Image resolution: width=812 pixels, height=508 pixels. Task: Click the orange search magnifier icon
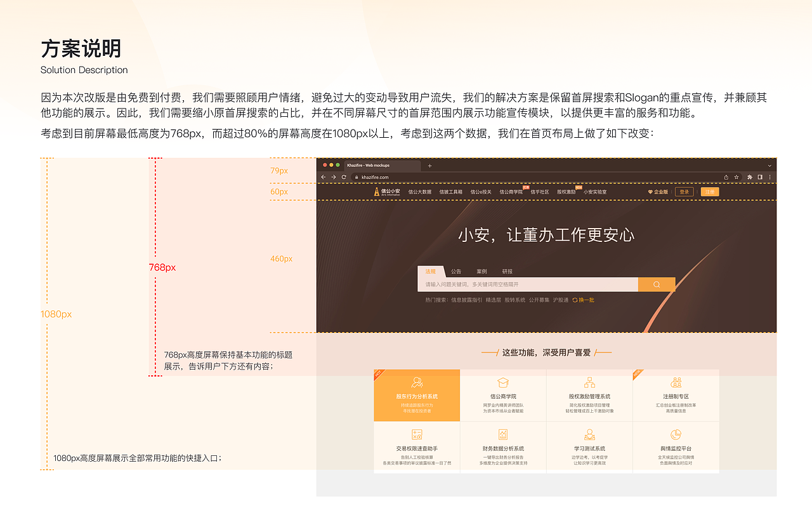pos(657,284)
